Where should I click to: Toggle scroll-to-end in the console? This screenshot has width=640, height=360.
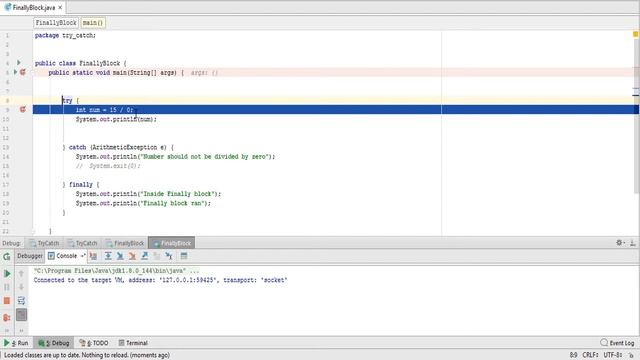tap(21, 315)
